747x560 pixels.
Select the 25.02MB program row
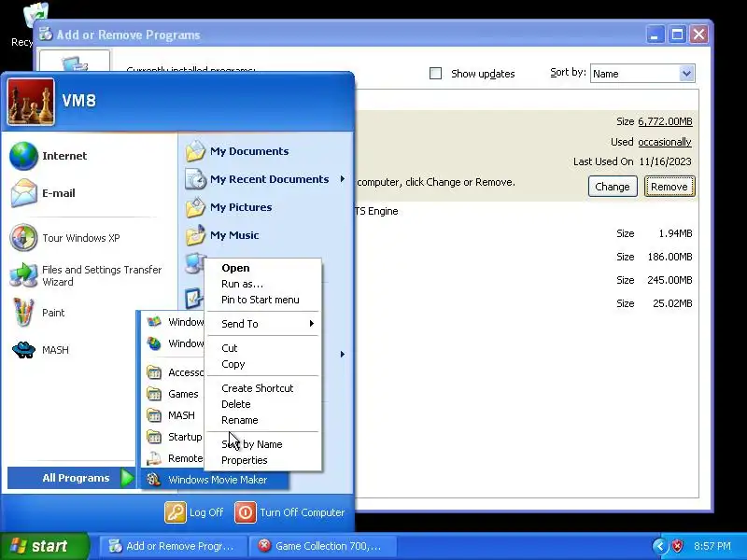coord(527,303)
